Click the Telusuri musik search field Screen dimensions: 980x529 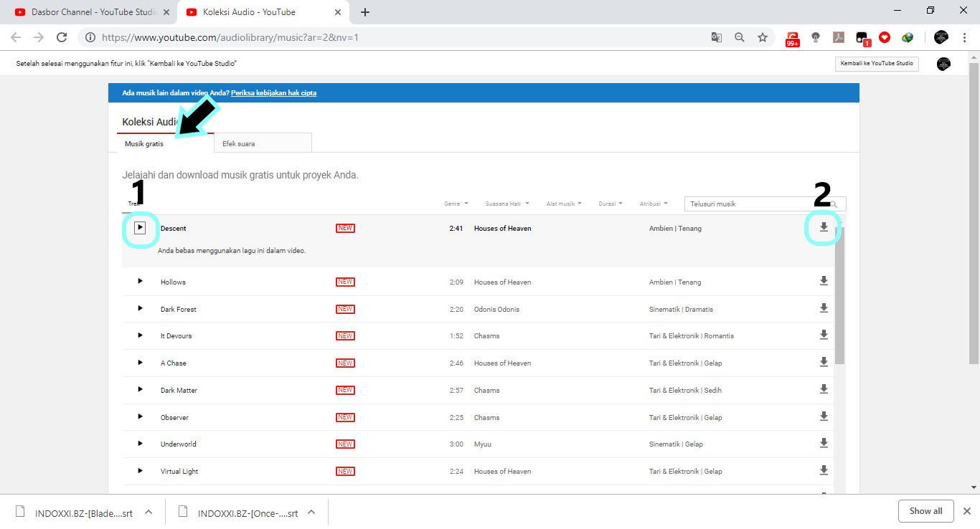tap(757, 204)
